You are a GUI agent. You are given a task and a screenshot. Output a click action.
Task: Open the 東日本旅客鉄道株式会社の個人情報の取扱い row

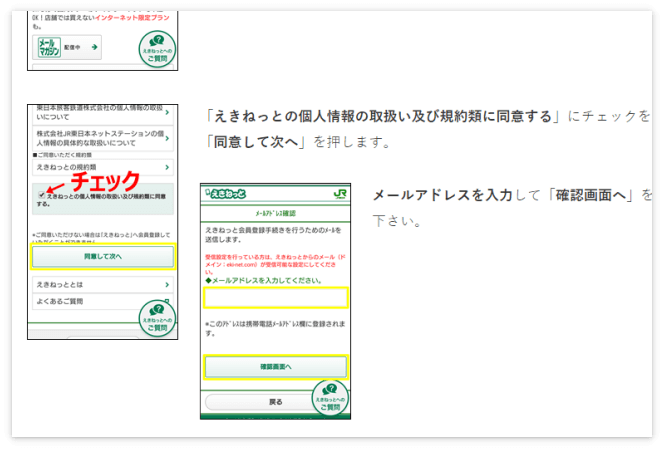103,113
